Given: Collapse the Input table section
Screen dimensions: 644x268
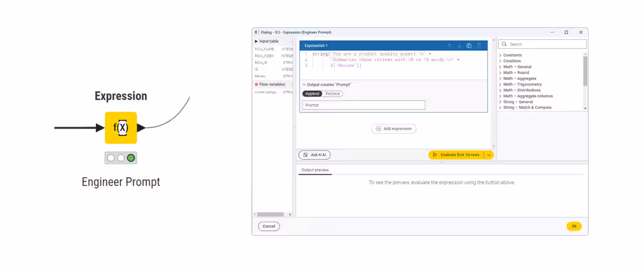Looking at the screenshot, I should coord(256,41).
